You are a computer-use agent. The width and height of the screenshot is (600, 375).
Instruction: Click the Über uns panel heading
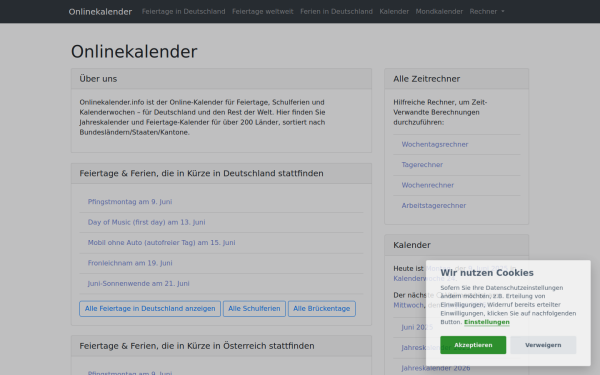98,79
